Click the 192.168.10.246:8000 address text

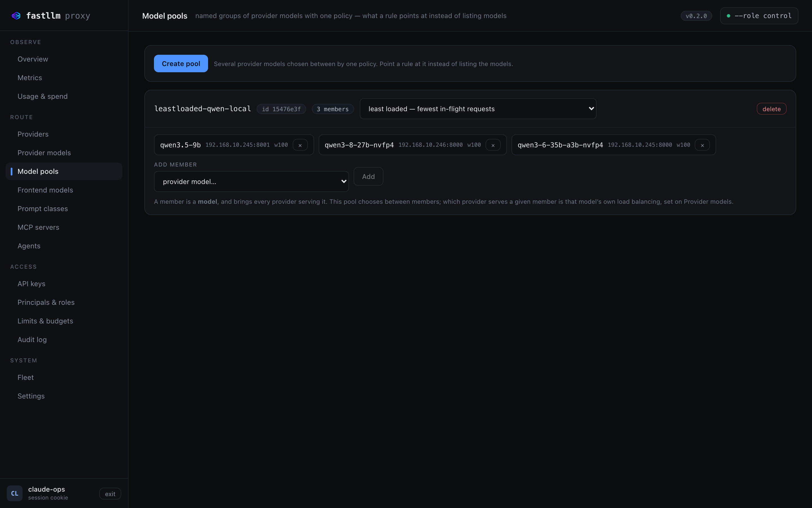click(x=431, y=145)
